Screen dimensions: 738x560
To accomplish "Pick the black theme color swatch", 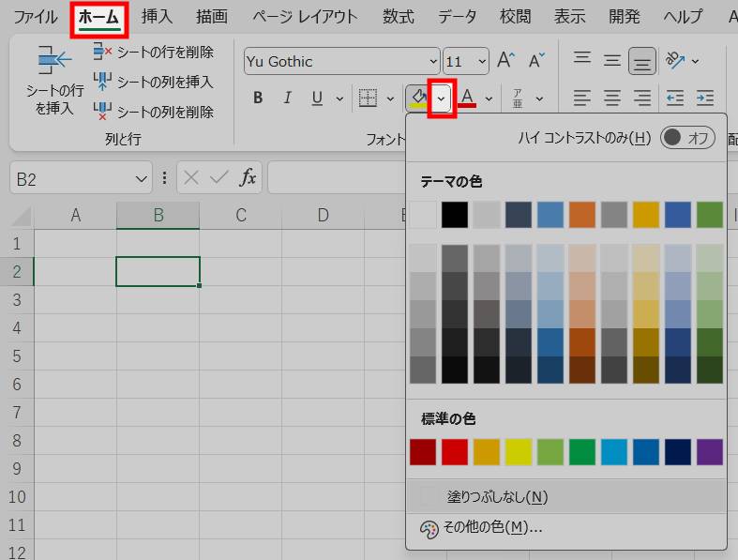I will [x=455, y=215].
